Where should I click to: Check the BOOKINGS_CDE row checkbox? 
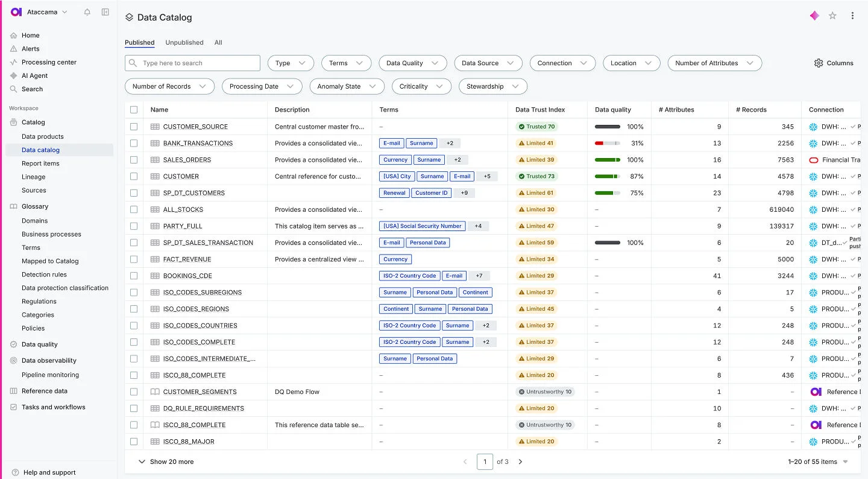(x=134, y=276)
